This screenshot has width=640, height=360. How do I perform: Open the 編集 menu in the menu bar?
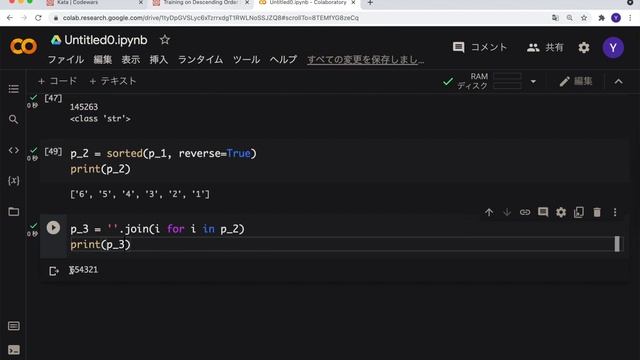(x=102, y=60)
